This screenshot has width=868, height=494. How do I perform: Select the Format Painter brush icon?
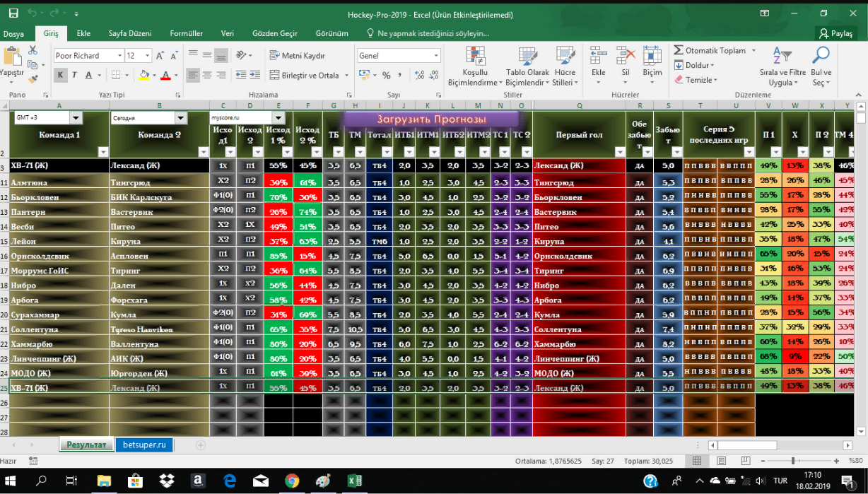33,78
